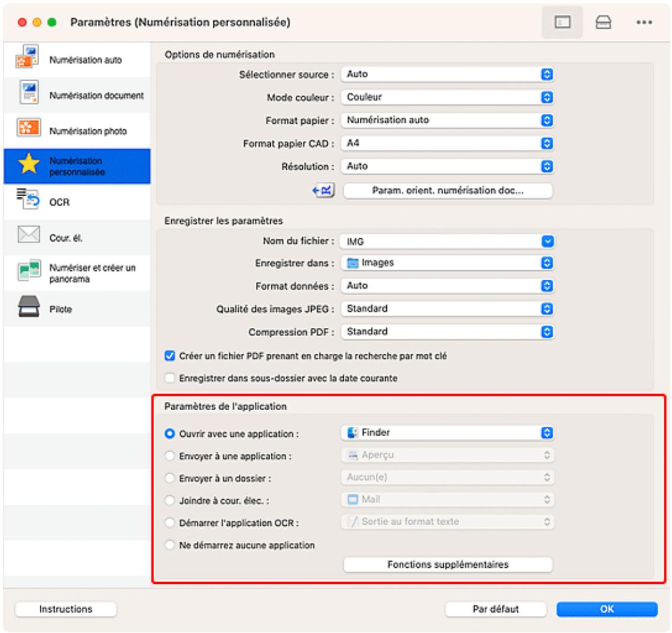This screenshot has height=633, width=672.
Task: Click the green zoom window button
Action: click(52, 23)
